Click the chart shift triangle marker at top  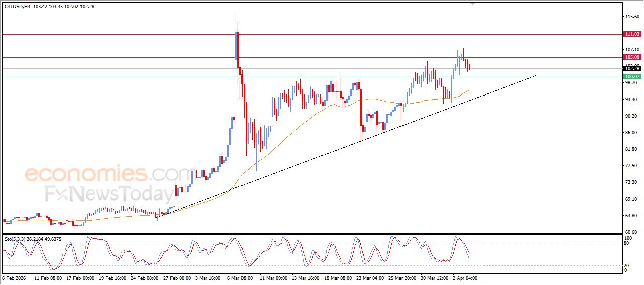click(472, 4)
